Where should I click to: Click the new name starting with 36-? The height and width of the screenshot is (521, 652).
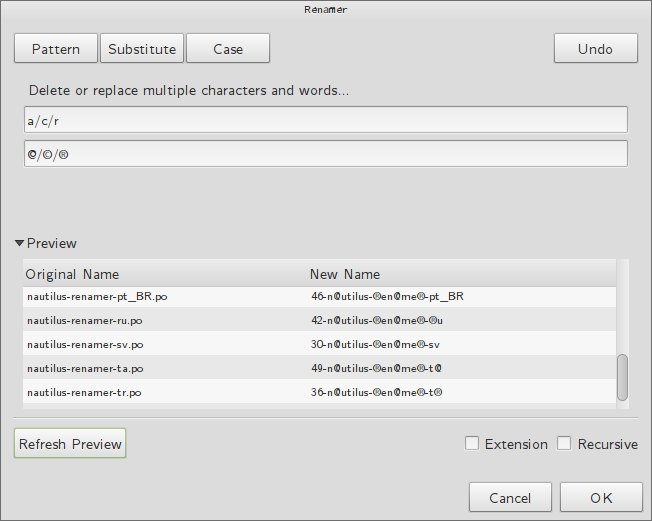pyautogui.click(x=376, y=393)
